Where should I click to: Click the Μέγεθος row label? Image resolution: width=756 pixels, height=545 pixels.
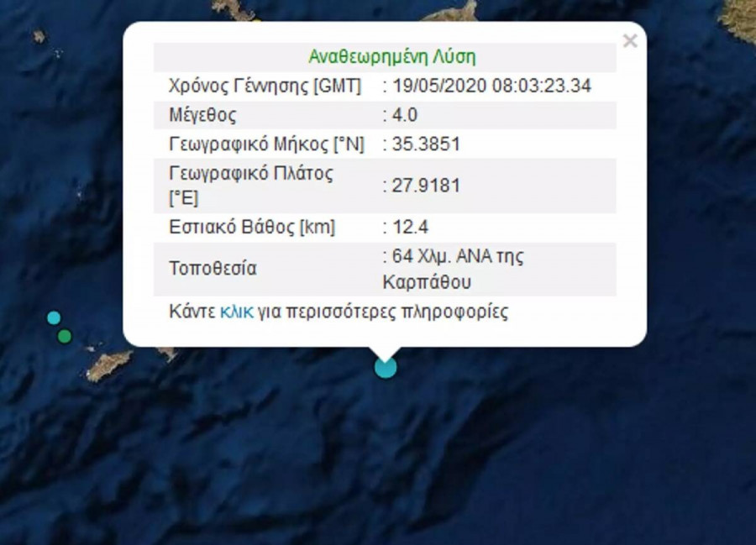202,115
